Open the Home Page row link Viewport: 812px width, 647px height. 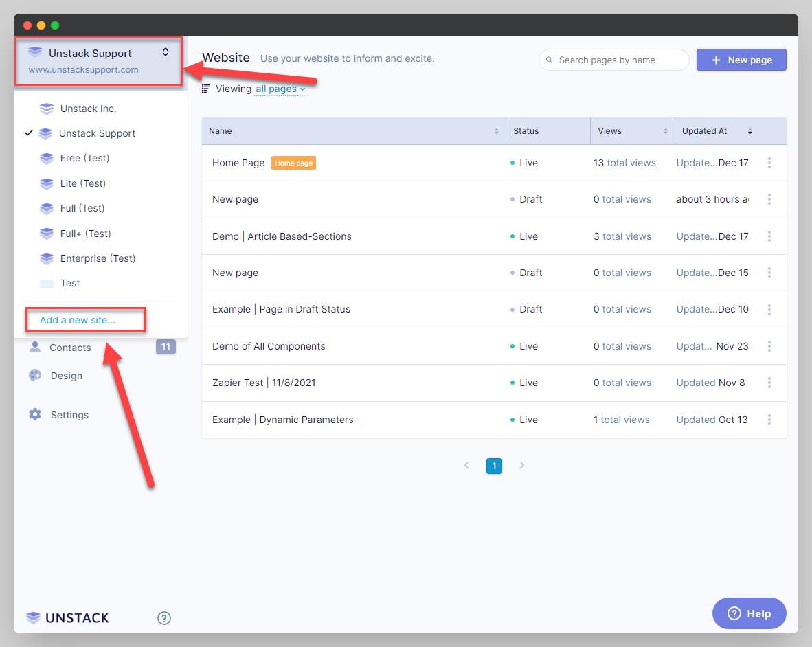(x=238, y=163)
